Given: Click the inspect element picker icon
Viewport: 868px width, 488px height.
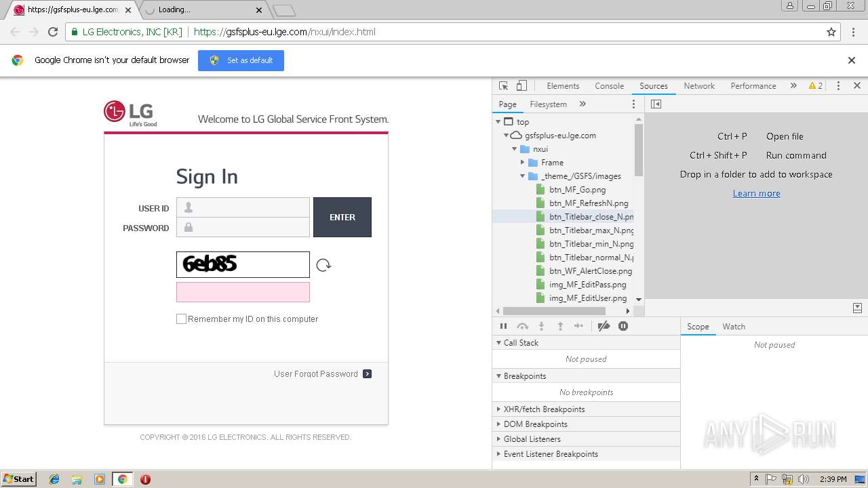Looking at the screenshot, I should click(503, 86).
